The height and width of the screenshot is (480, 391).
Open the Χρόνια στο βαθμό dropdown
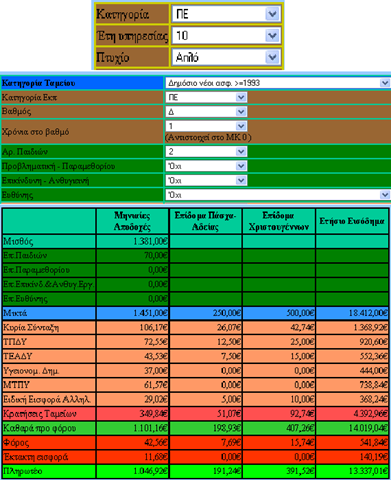tap(206, 126)
